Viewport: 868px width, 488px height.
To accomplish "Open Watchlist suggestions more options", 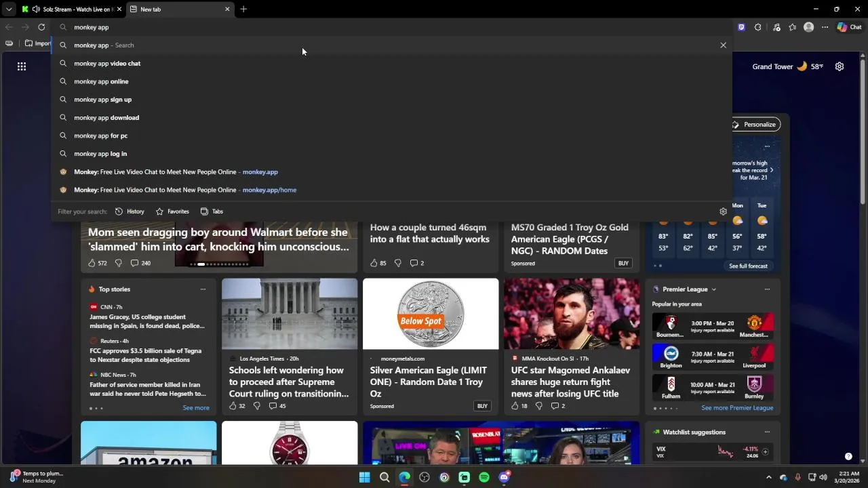I will (x=767, y=432).
